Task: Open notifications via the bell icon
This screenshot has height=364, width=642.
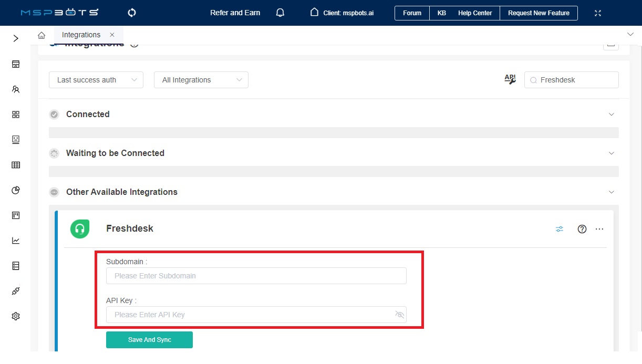Action: pyautogui.click(x=280, y=13)
